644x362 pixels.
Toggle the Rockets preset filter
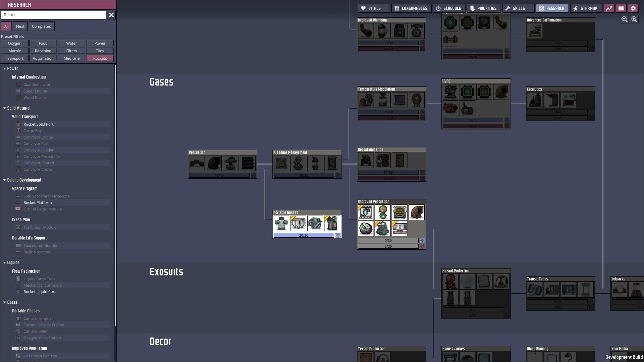pos(100,58)
